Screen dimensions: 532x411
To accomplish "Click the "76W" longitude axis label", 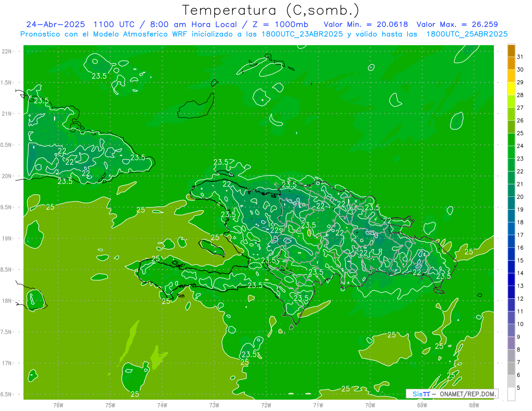I will click(x=58, y=404).
